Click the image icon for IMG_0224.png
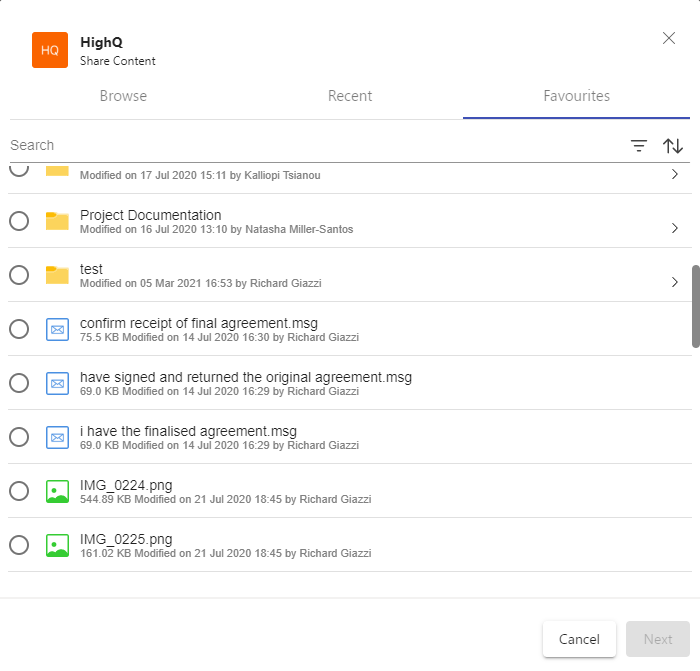 [57, 491]
